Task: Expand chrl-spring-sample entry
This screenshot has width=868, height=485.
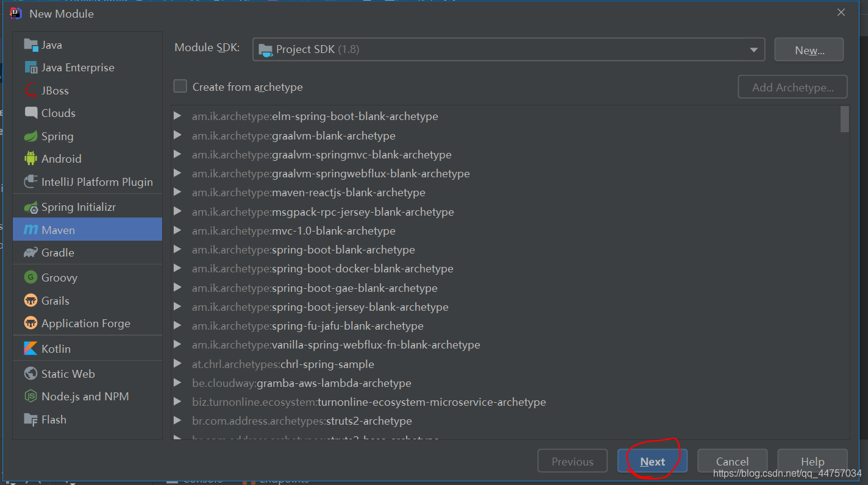Action: coord(177,364)
